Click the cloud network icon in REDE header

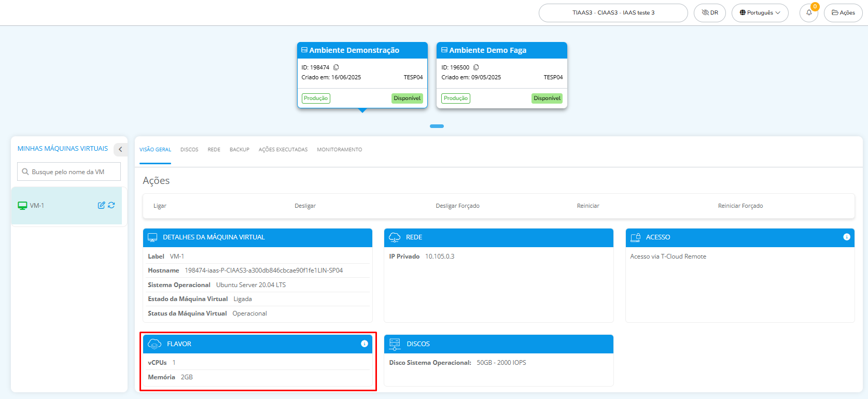[395, 237]
